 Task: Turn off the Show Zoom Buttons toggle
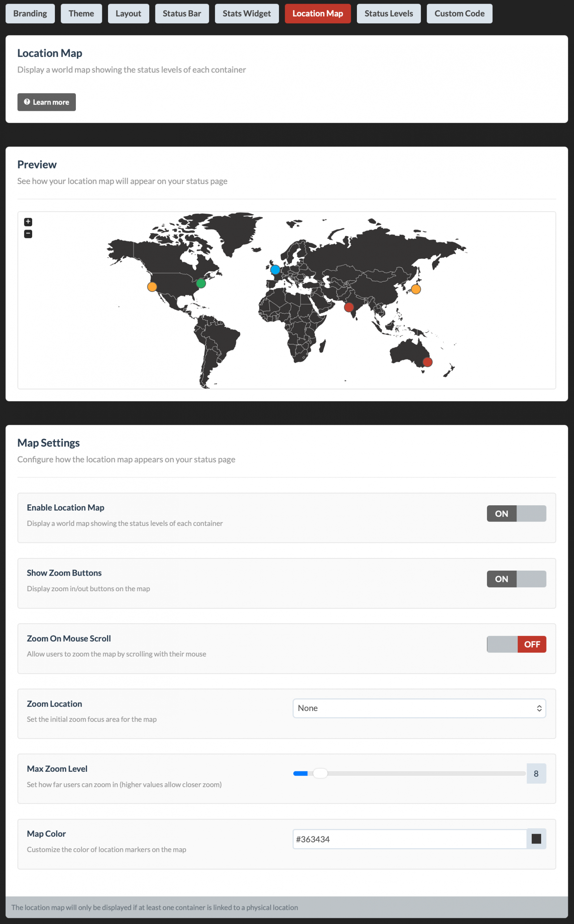point(516,579)
